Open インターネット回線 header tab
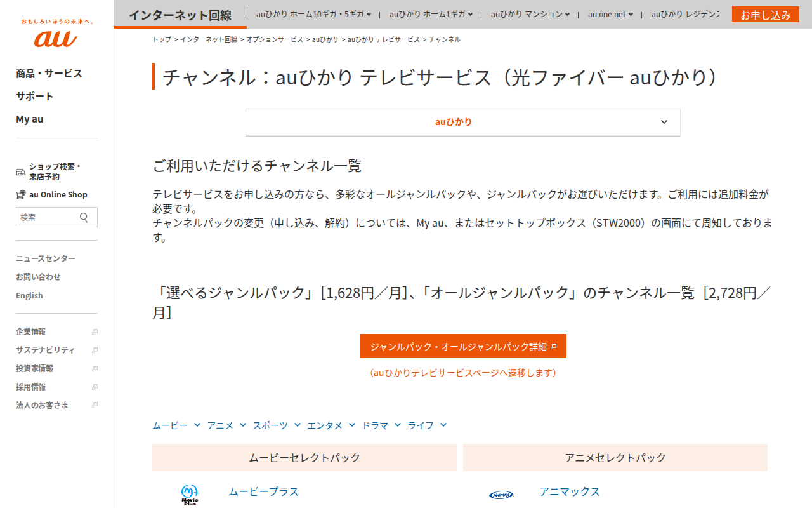This screenshot has height=508, width=812. pos(180,15)
